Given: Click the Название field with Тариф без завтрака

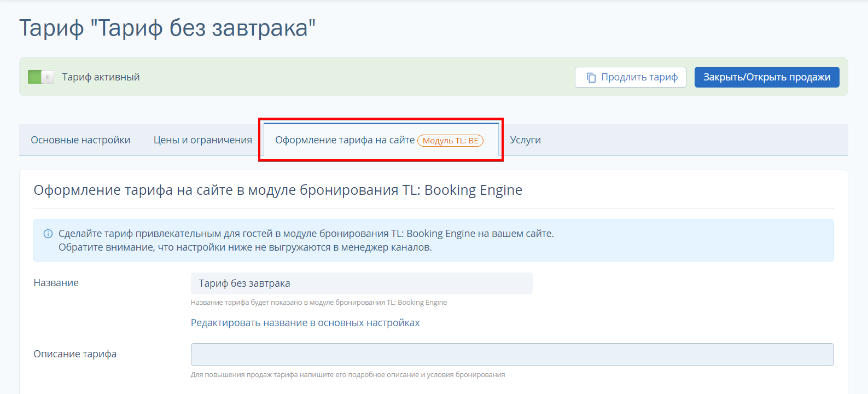Looking at the screenshot, I should tap(362, 283).
